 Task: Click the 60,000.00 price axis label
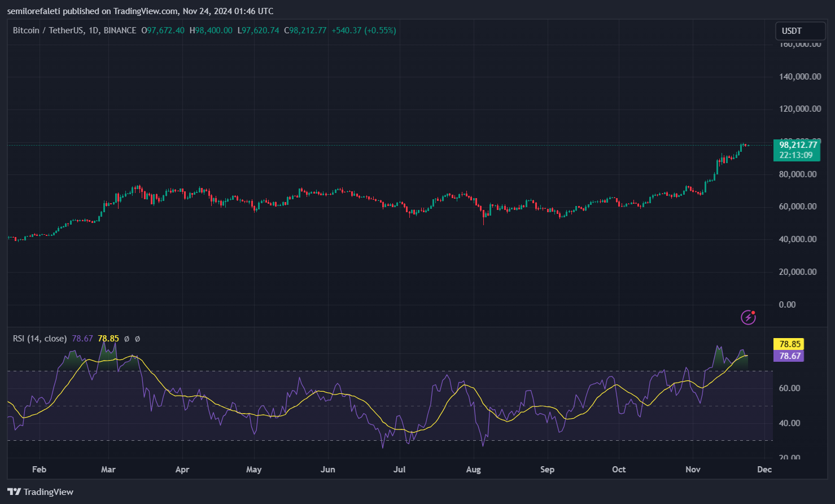798,207
